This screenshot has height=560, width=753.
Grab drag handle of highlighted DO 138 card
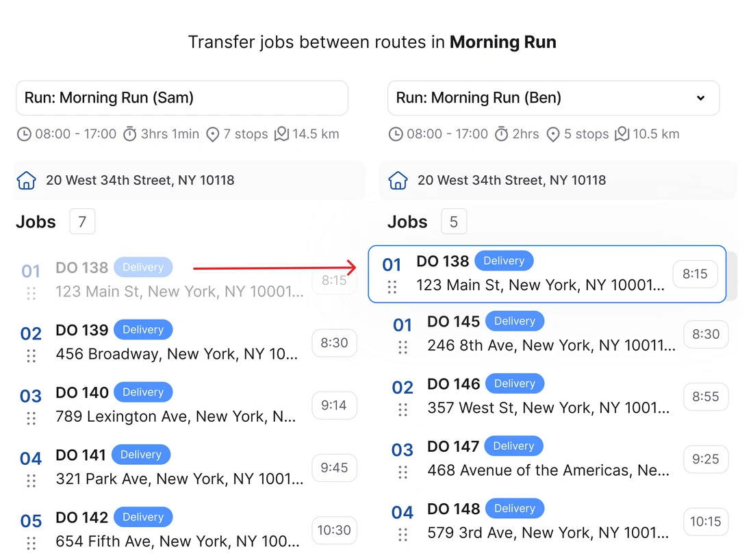392,288
